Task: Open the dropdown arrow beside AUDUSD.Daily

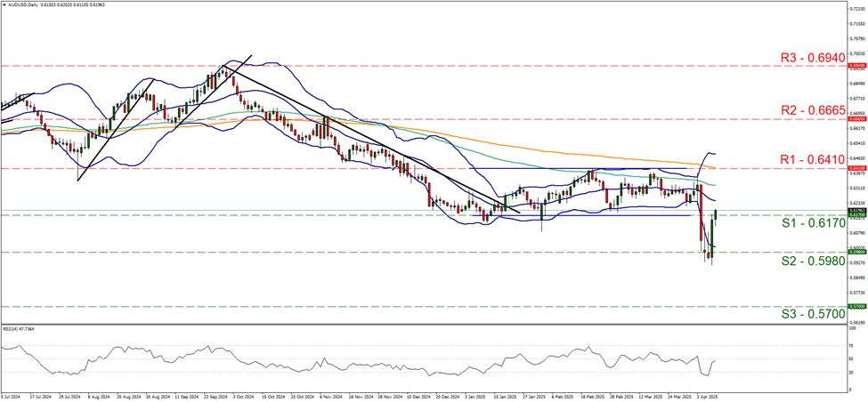Action: click(4, 5)
